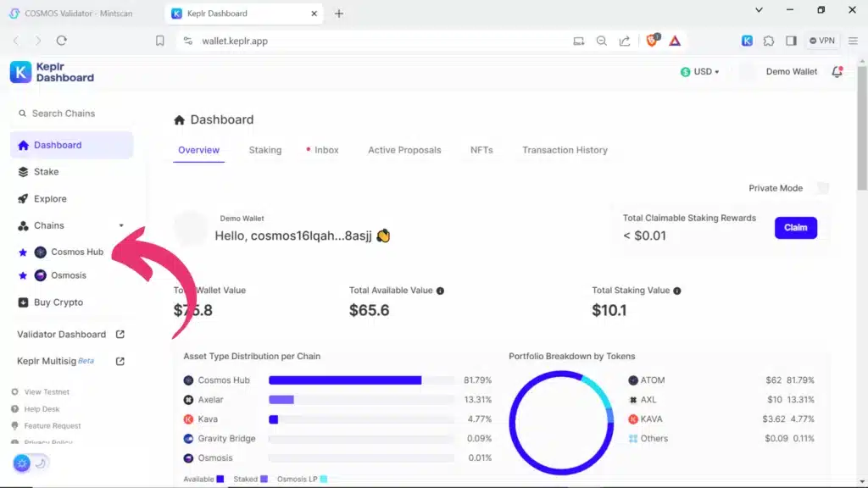Click the Brave Shields lion icon
Screen dimensions: 868x488
[x=652, y=41]
